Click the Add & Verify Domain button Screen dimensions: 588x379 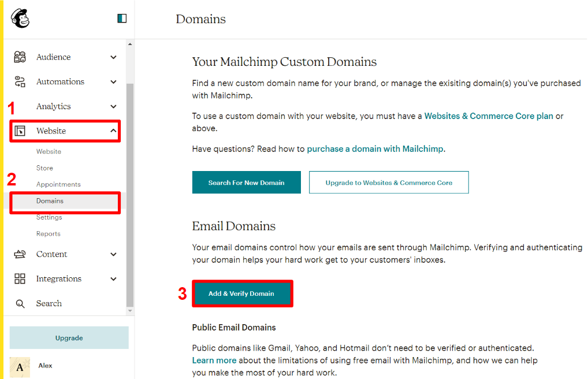pos(241,293)
